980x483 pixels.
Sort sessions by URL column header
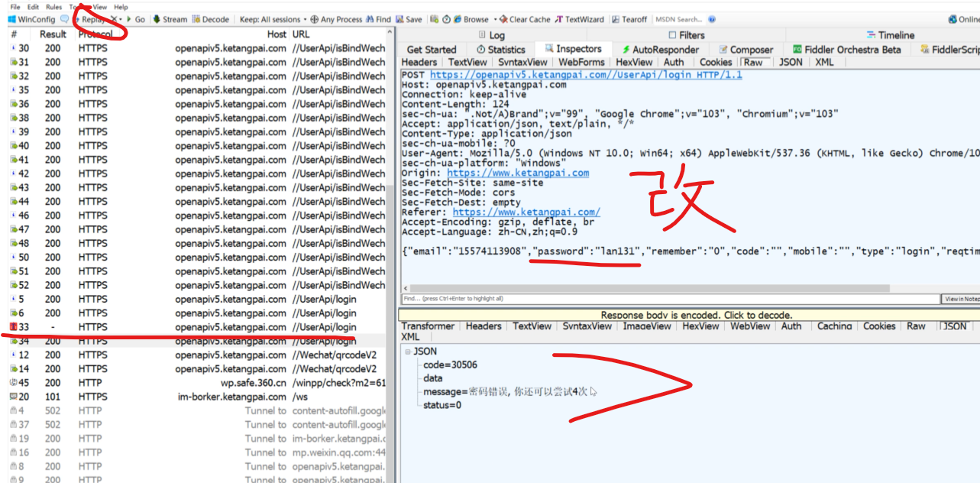coord(302,34)
